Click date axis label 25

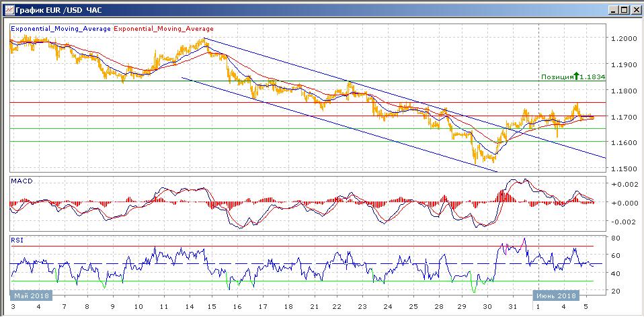coord(413,307)
